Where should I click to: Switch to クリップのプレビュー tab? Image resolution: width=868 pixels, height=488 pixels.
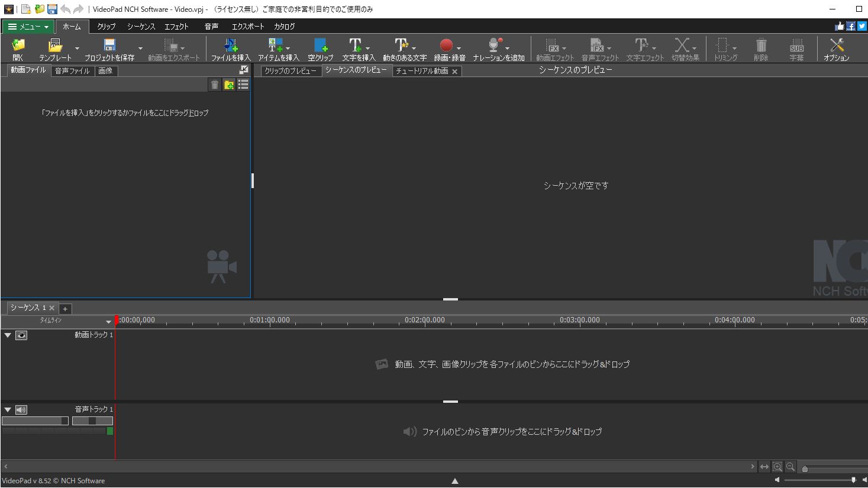click(291, 71)
